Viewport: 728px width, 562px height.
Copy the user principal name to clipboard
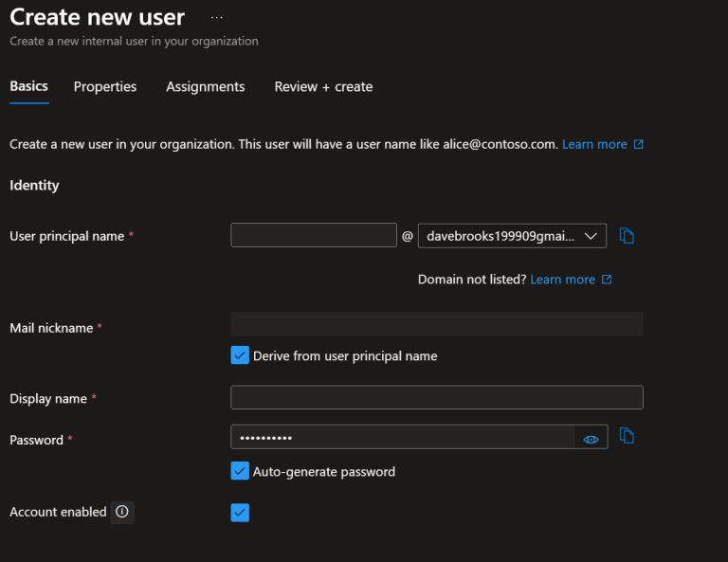(x=627, y=236)
